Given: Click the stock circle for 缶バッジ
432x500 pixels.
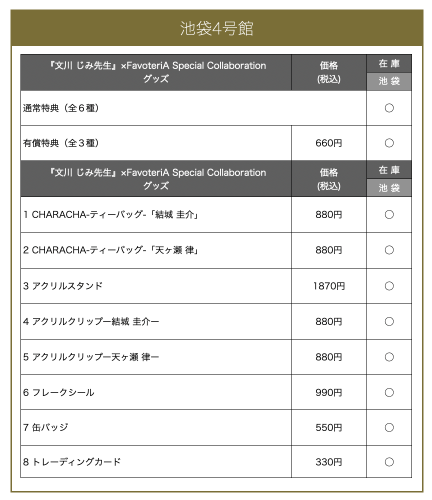Looking at the screenshot, I should point(389,427).
